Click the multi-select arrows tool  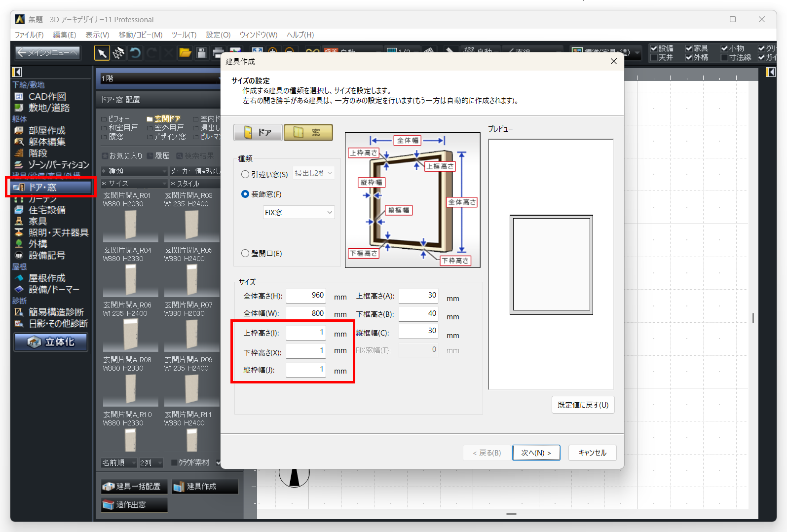pyautogui.click(x=118, y=53)
